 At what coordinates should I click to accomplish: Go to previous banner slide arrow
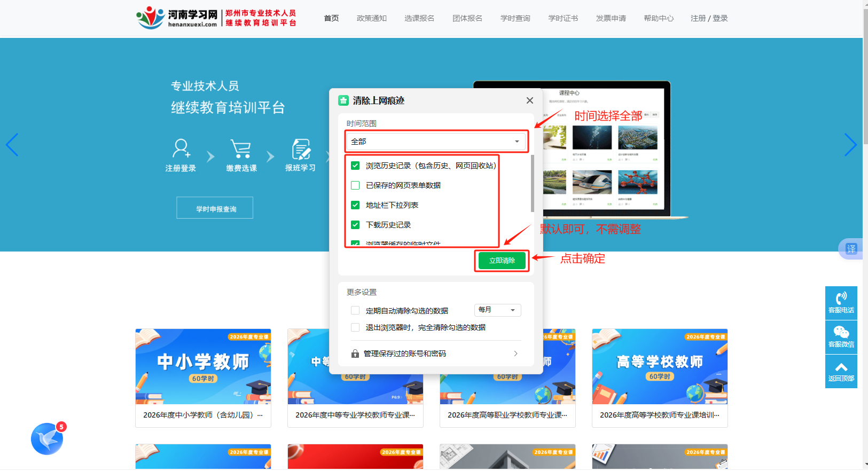pyautogui.click(x=12, y=145)
